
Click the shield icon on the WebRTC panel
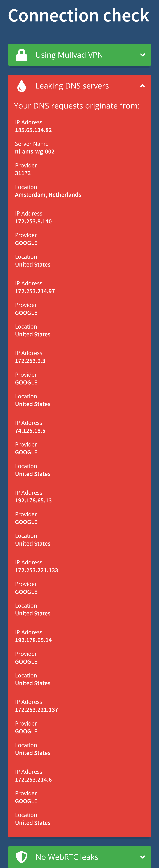point(22,857)
